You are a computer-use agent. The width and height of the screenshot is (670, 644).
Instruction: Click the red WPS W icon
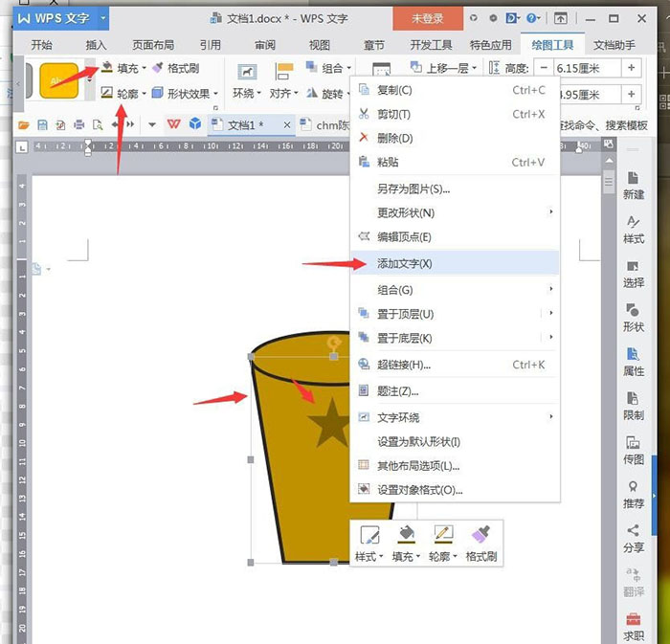click(x=173, y=124)
